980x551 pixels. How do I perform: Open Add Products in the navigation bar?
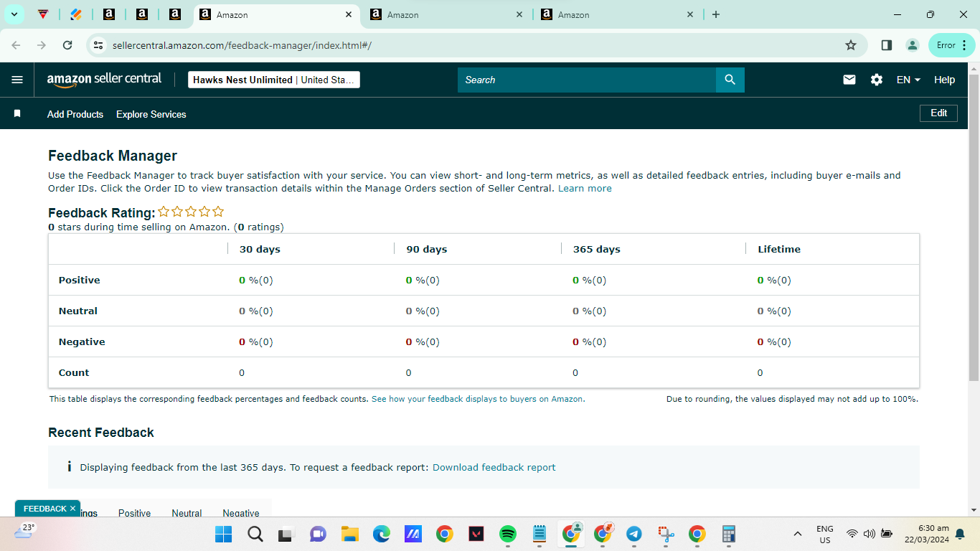[75, 114]
